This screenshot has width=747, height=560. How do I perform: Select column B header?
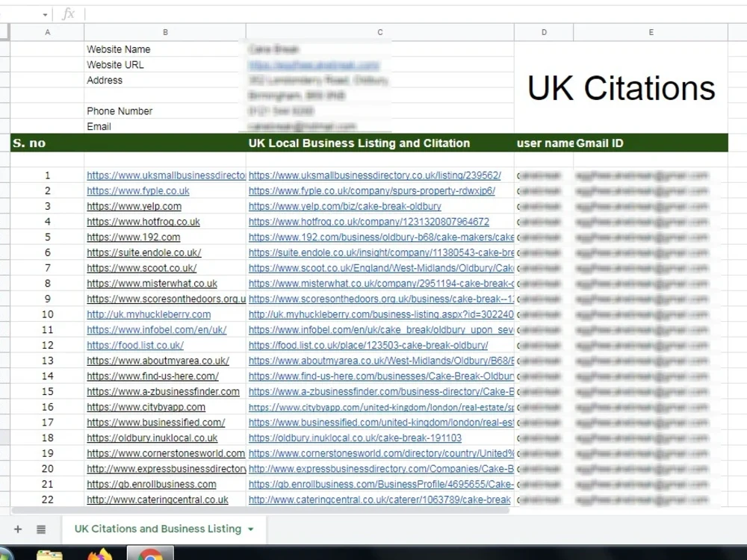[165, 32]
